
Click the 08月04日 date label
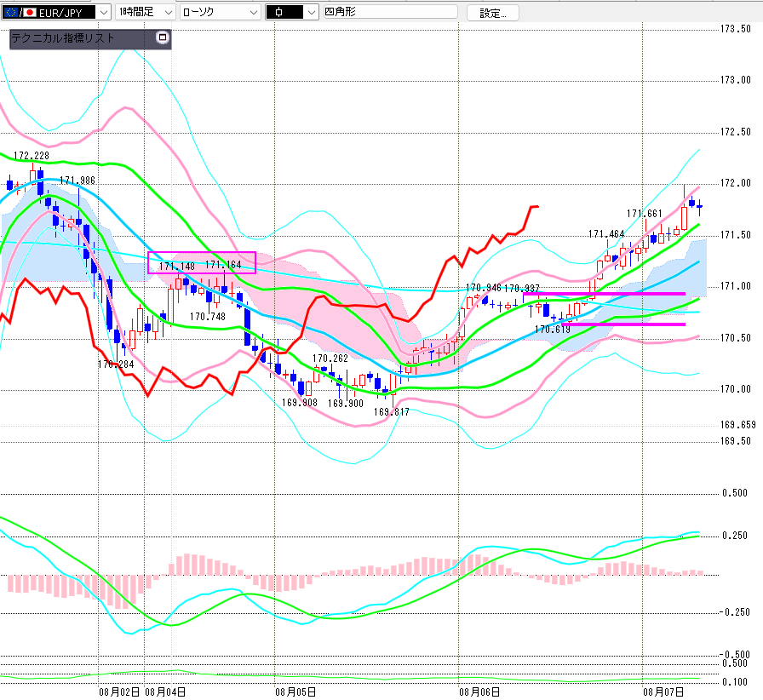click(165, 691)
